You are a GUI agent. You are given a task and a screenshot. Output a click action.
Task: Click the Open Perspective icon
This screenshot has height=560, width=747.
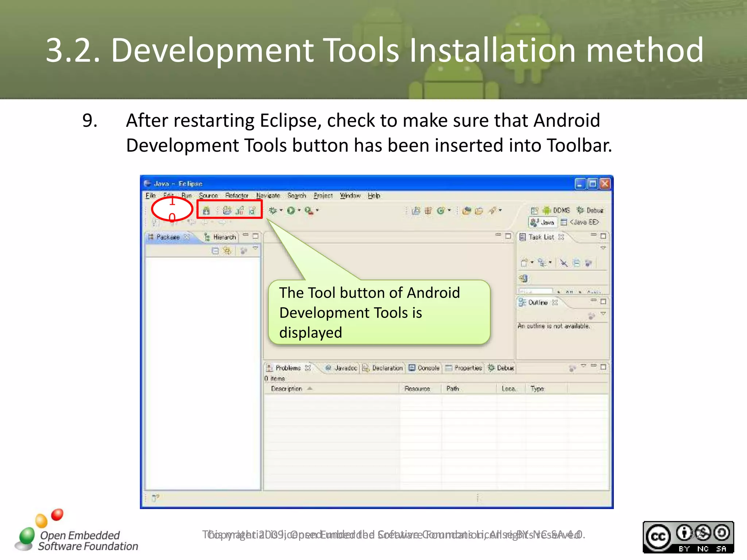coord(534,210)
